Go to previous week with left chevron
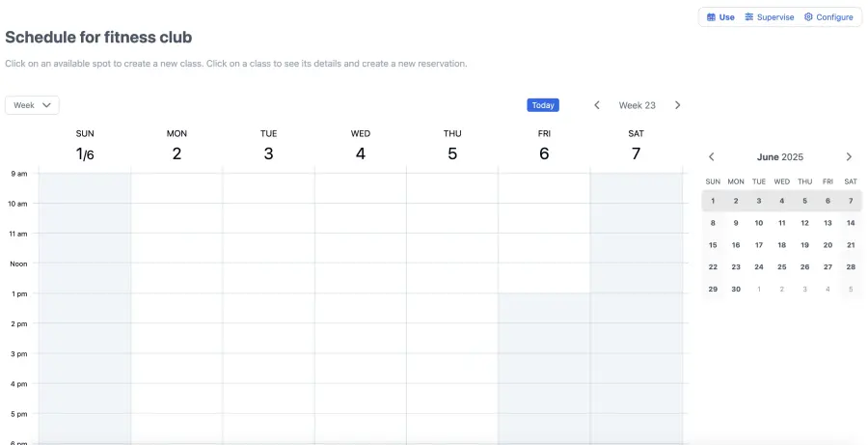Image resolution: width=868 pixels, height=445 pixels. (x=597, y=105)
